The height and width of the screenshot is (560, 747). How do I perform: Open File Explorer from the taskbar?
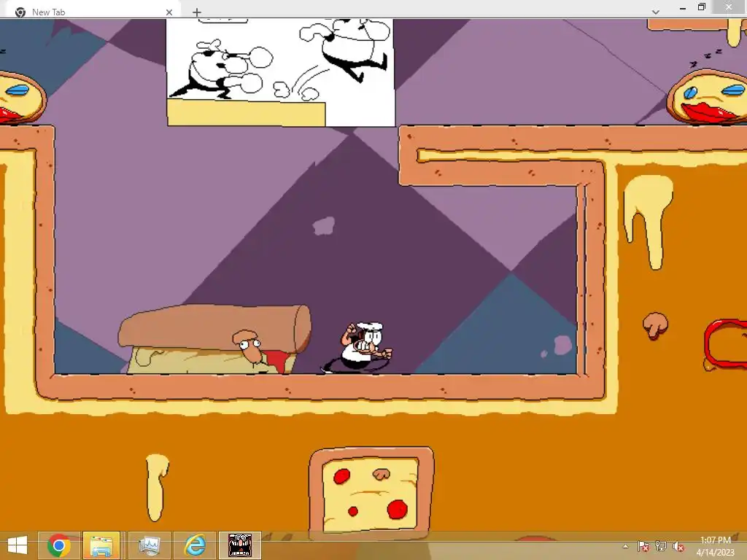[x=101, y=545]
